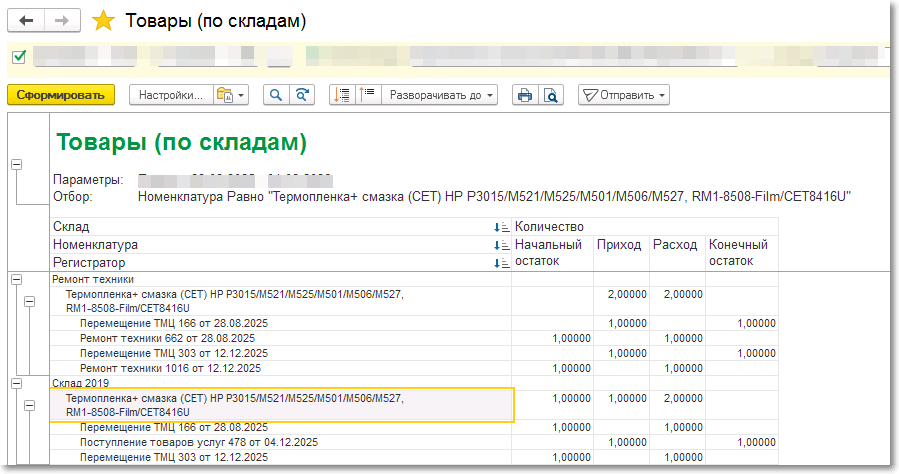The width and height of the screenshot is (899, 474).
Task: Click the Сформировать button
Action: click(x=61, y=95)
